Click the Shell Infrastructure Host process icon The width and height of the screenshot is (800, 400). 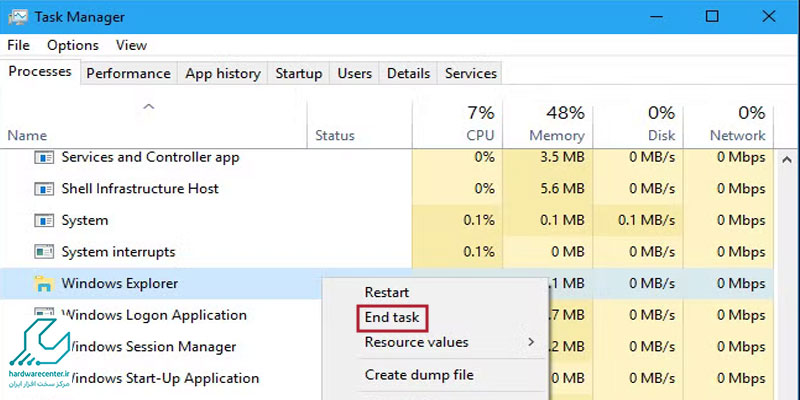(44, 189)
